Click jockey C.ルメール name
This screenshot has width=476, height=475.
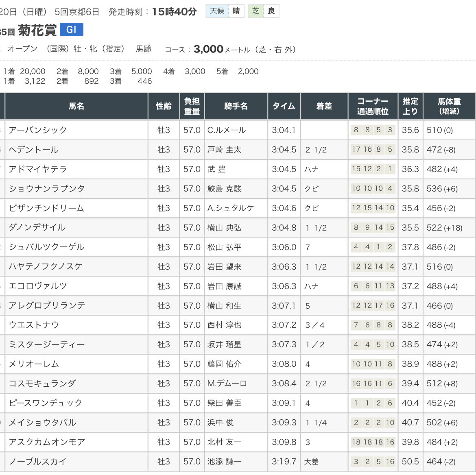click(x=226, y=130)
